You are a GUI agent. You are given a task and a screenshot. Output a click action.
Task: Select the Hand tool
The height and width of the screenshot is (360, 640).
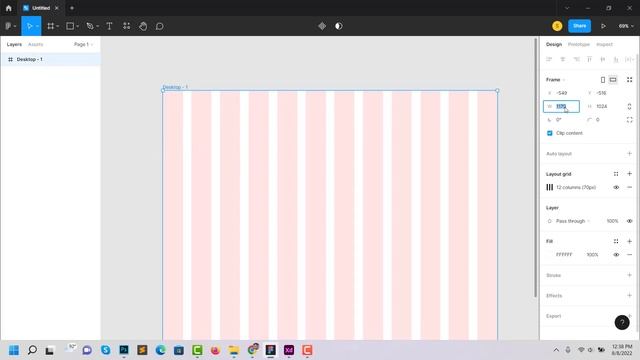143,26
